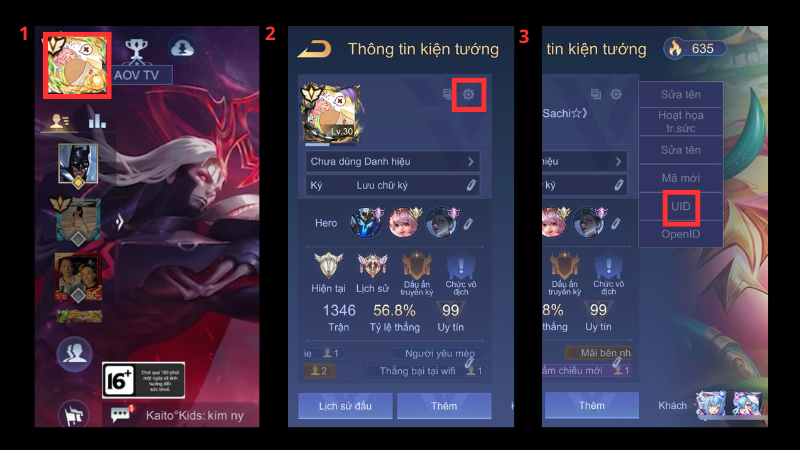
Task: Go back with the return arrow
Action: 314,49
